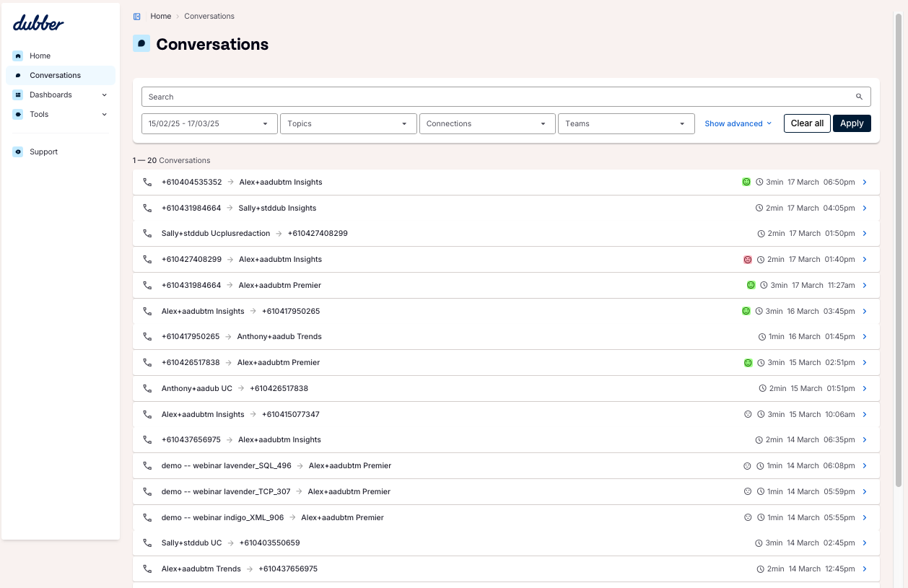Screen dimensions: 908x588
Task: Open conversation 16 March 01:45pm via chevron
Action: click(x=865, y=336)
